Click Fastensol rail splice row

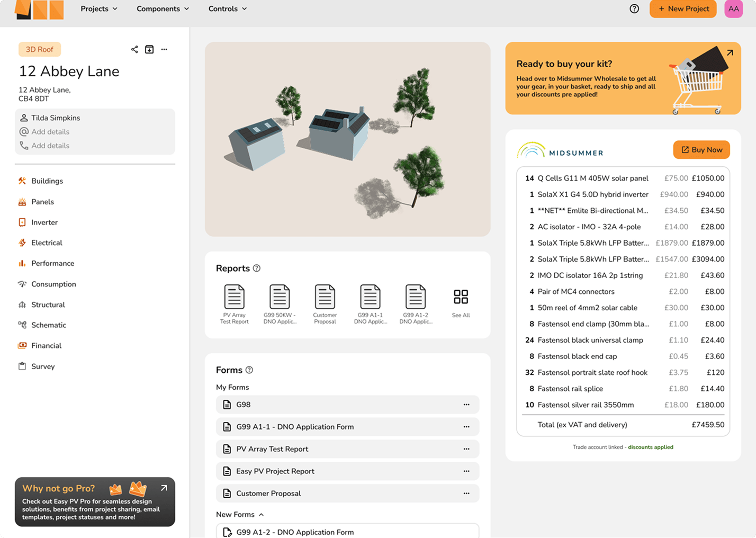click(624, 389)
